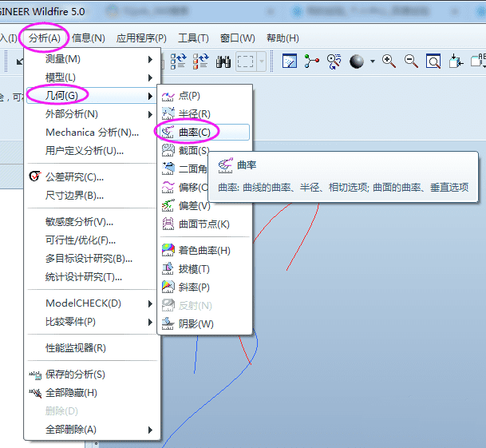The width and height of the screenshot is (486, 448).
Task: Select 斜率(P) analysis
Action: click(204, 287)
